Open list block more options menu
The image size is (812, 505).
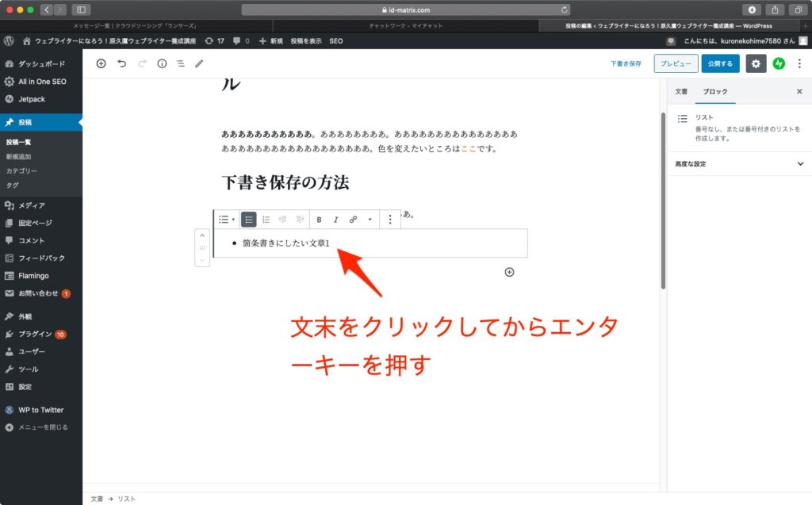tap(390, 220)
